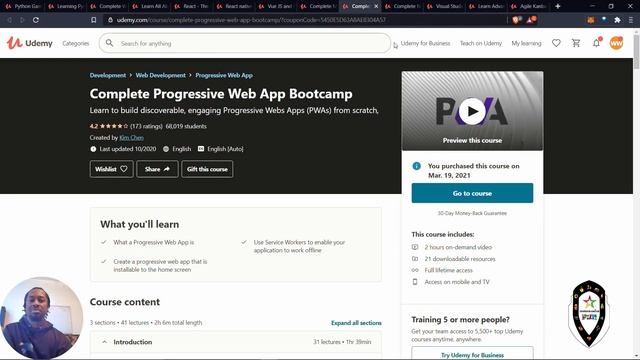Click the address bar URL
The image size is (640, 360).
coord(251,20)
